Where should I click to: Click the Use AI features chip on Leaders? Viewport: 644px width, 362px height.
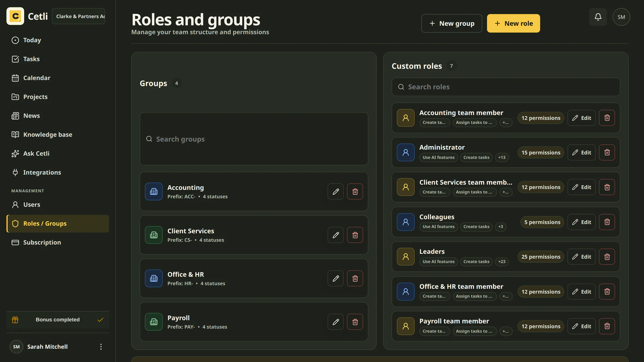(438, 261)
